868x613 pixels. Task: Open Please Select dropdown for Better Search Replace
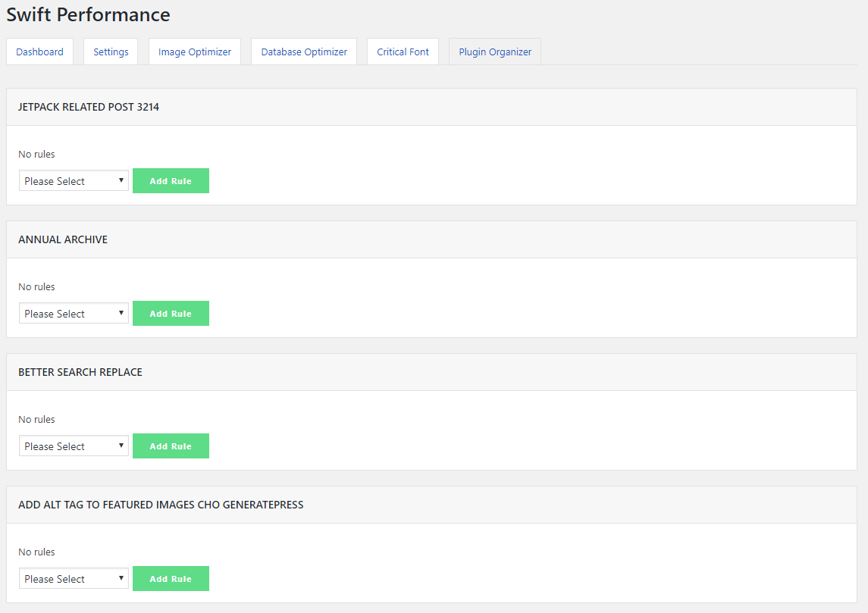coord(74,446)
